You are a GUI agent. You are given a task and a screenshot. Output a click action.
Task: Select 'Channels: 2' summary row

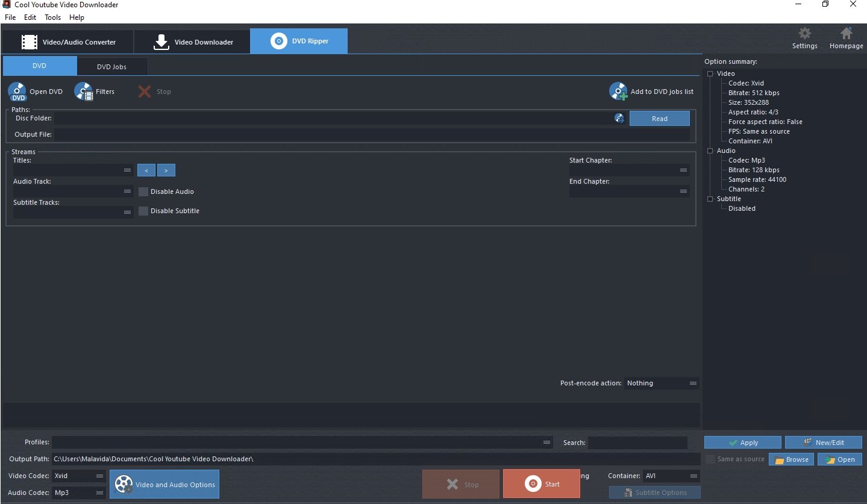tap(746, 189)
